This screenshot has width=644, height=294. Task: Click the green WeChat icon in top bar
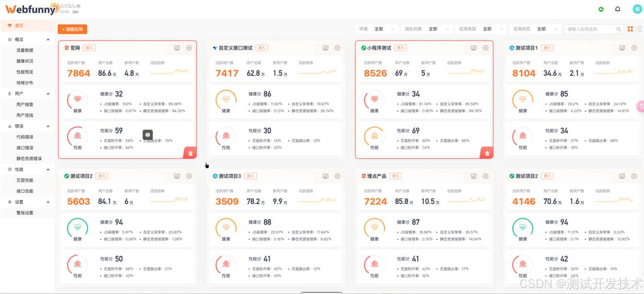click(601, 9)
